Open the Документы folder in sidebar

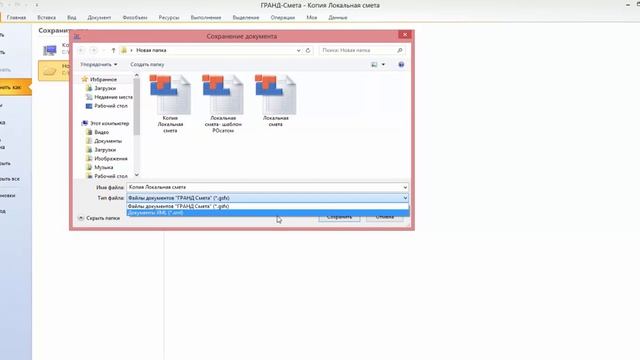[104, 141]
